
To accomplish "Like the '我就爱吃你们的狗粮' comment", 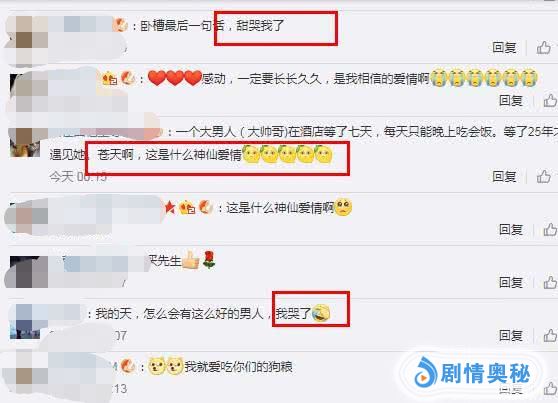I will [x=551, y=388].
